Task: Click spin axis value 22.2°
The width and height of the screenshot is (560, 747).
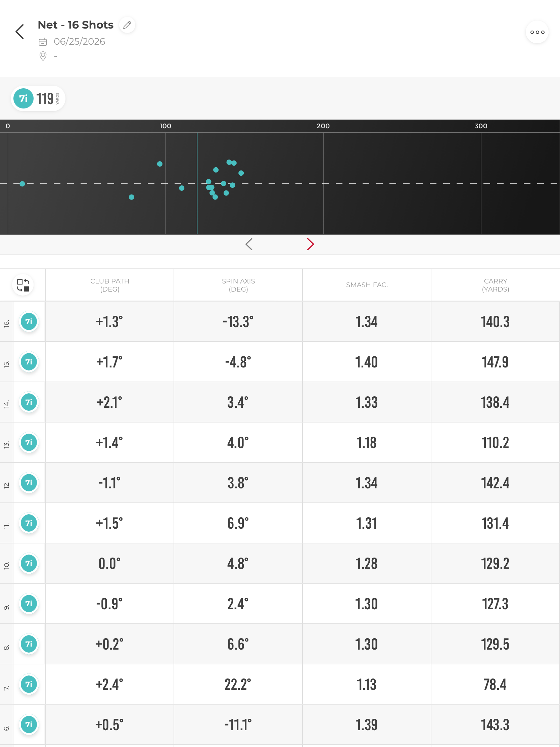Action: (x=238, y=685)
